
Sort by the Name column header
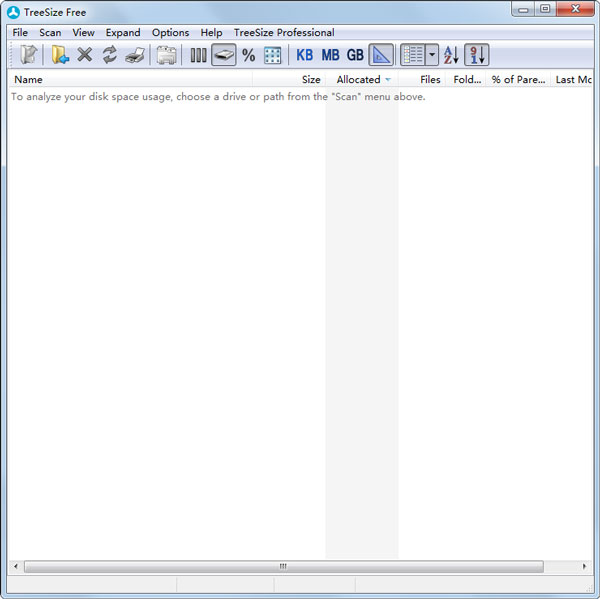coord(130,80)
